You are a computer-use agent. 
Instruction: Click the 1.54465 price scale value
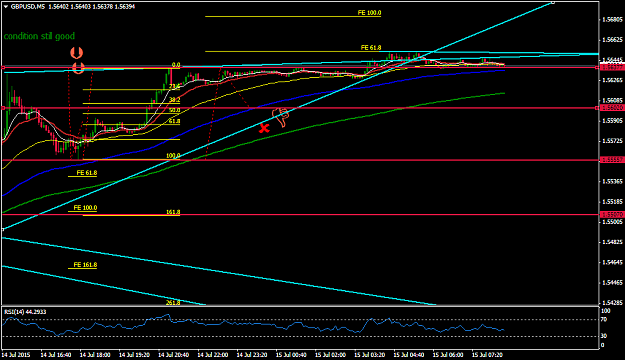pyautogui.click(x=613, y=283)
